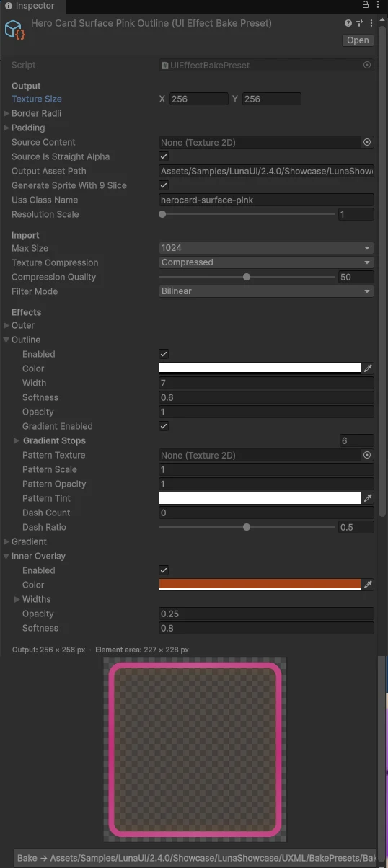This screenshot has width=388, height=868.
Task: Expand the Padding foldout
Action: coord(6,128)
